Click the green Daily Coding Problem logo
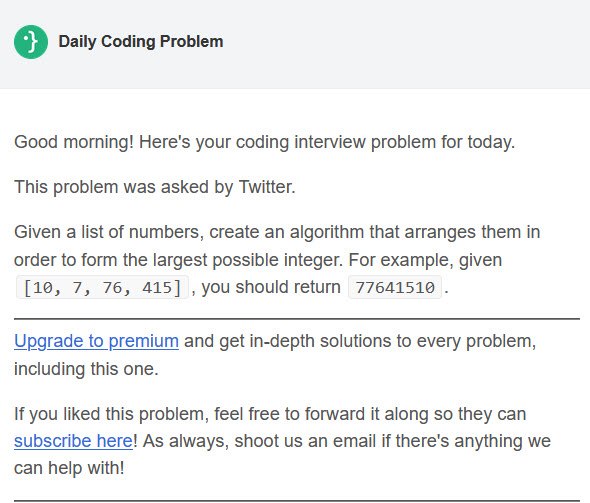The width and height of the screenshot is (590, 503). tap(31, 42)
